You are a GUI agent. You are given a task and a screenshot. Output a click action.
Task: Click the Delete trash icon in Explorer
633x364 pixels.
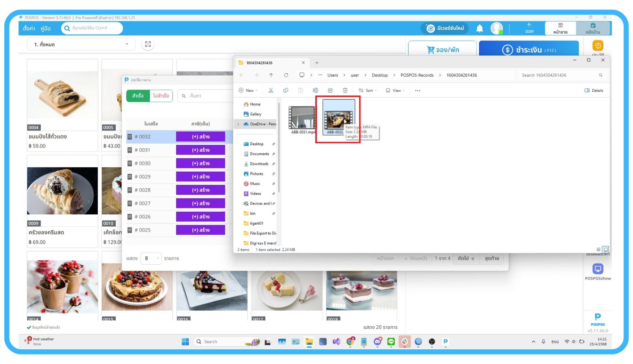(x=345, y=91)
